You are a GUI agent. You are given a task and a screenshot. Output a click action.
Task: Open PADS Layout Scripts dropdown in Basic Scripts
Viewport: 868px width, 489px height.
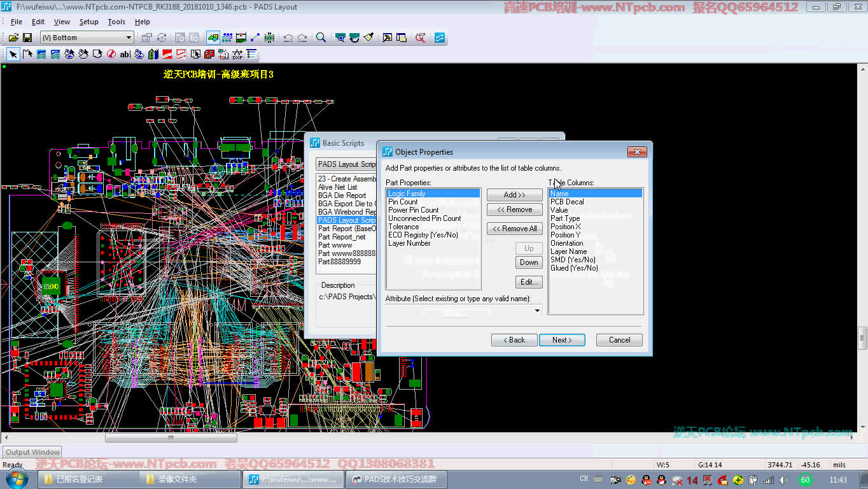(347, 164)
